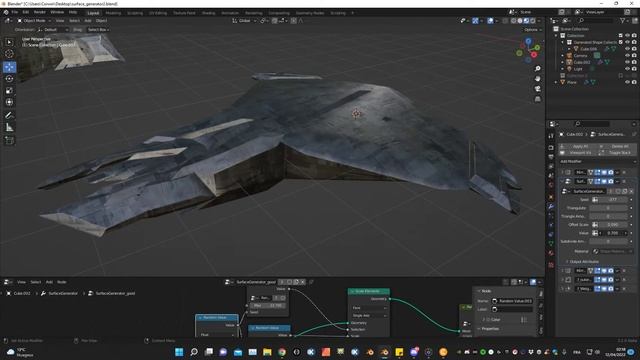Viewport: 640px width, 360px height.
Task: Click the viewport navigation gizmo
Action: tap(529, 50)
